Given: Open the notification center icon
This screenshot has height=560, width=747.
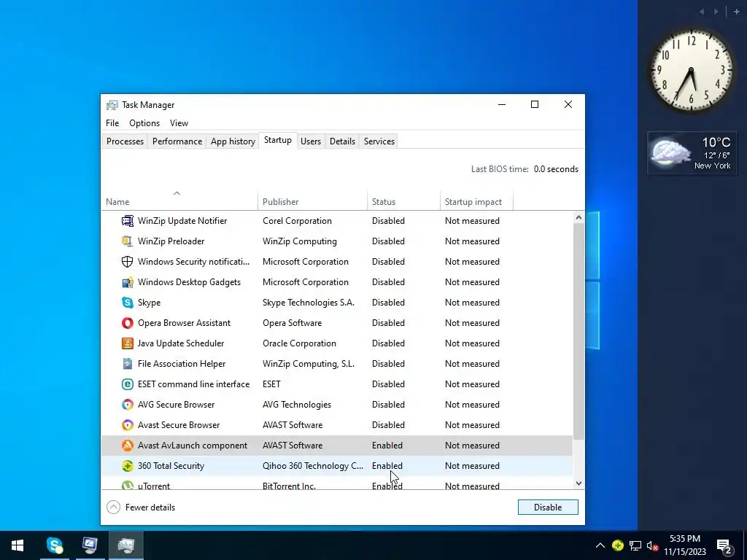Looking at the screenshot, I should tap(724, 545).
